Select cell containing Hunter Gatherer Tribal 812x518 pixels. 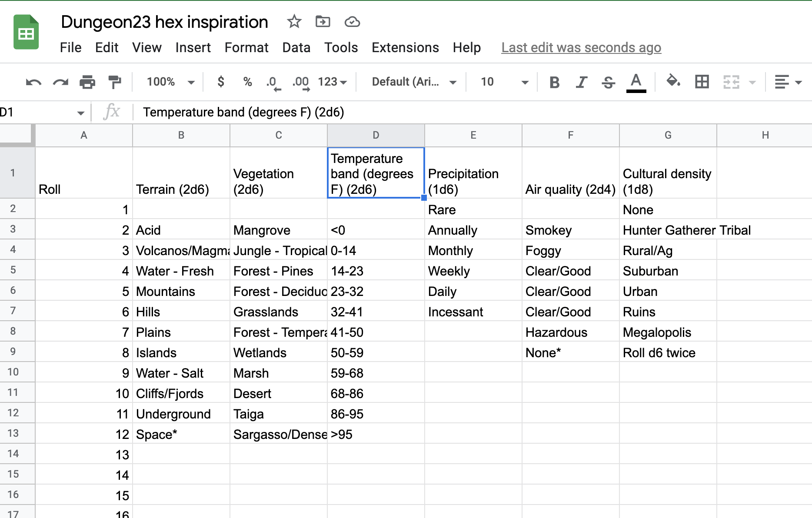click(x=668, y=230)
